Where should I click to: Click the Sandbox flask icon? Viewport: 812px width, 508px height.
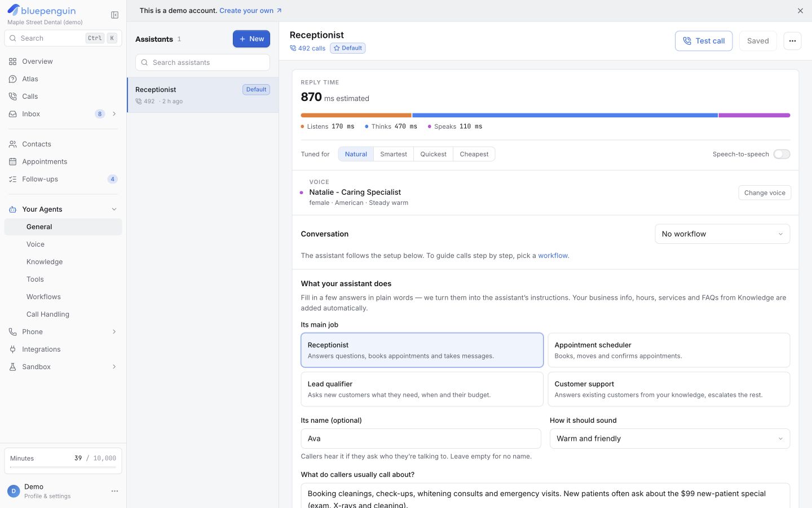[12, 367]
